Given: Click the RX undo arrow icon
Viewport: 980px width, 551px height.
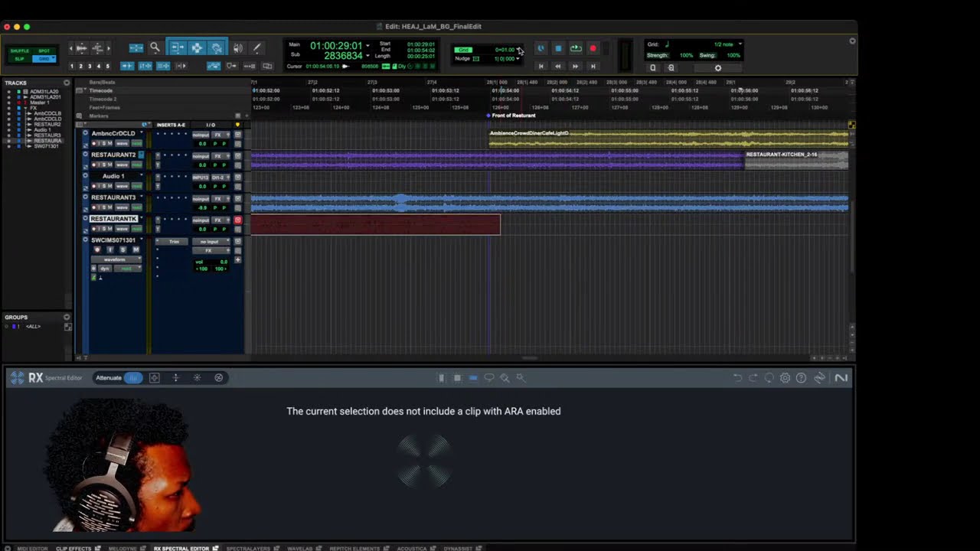Looking at the screenshot, I should (x=737, y=378).
